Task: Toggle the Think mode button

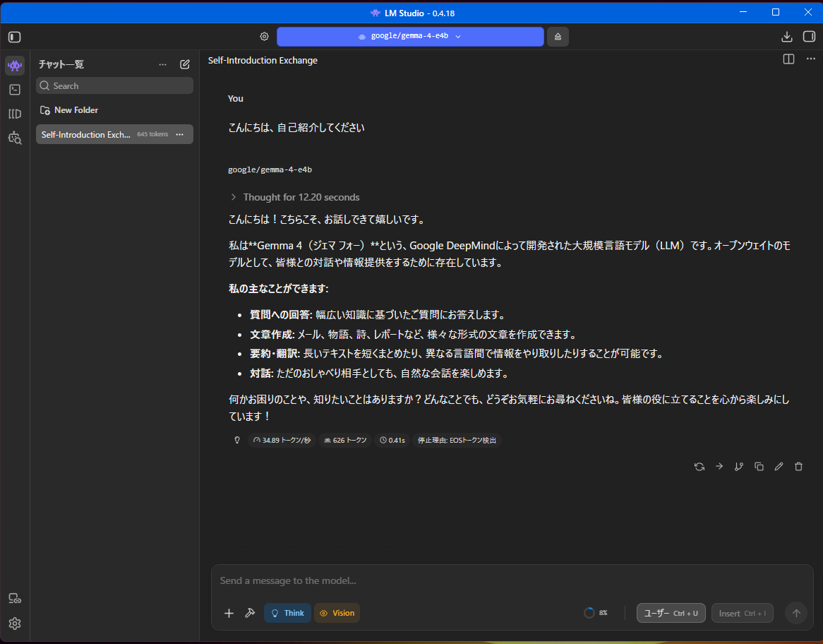Action: click(288, 613)
